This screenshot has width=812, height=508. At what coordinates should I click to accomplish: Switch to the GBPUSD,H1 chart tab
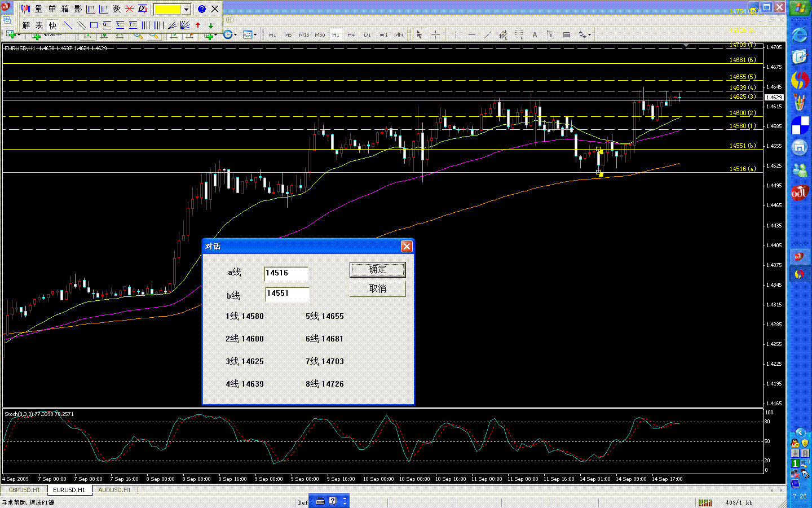point(24,490)
